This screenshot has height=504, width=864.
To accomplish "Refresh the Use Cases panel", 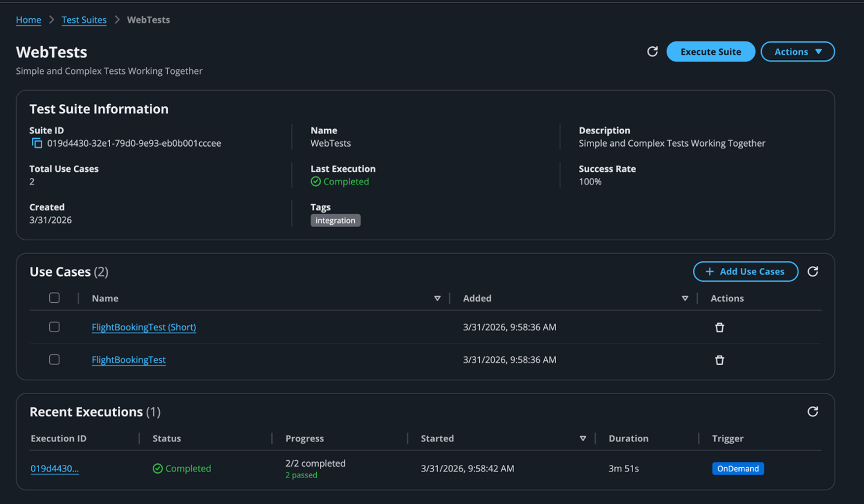I will click(x=813, y=272).
